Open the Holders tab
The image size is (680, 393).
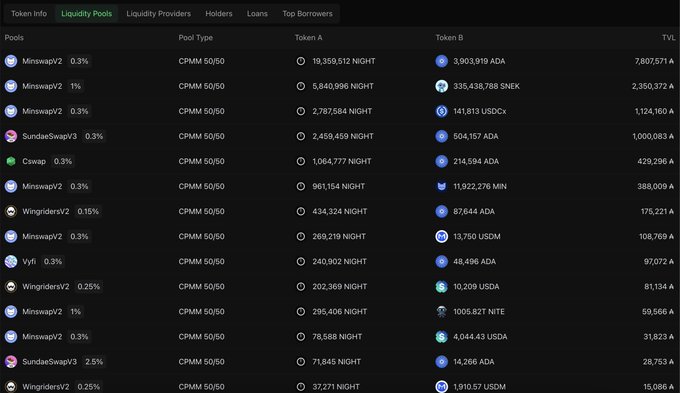[219, 13]
